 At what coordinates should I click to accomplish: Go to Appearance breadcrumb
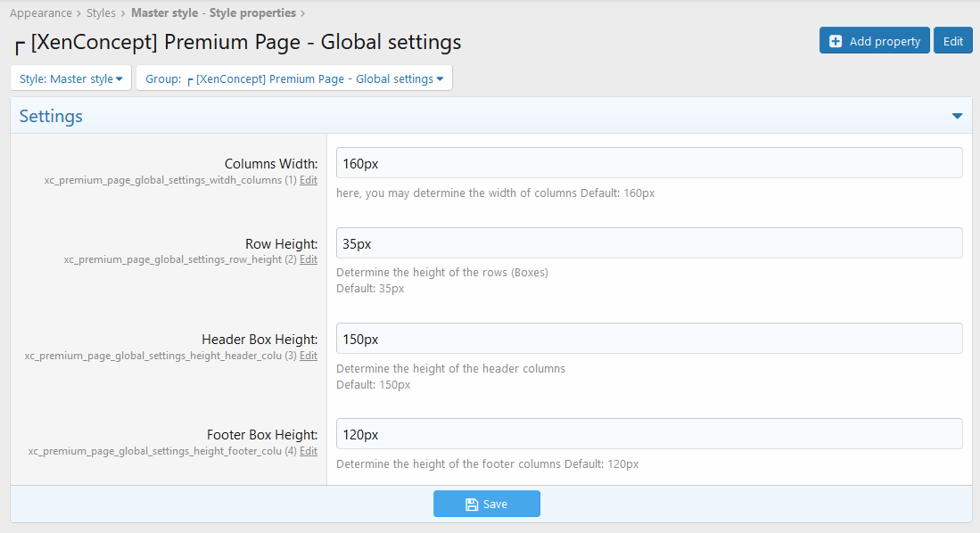40,13
